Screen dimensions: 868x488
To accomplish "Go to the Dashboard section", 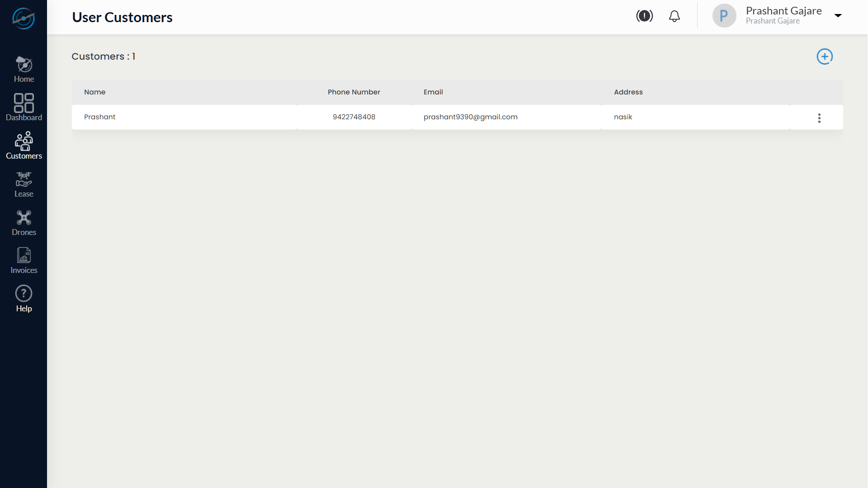I will (x=24, y=108).
